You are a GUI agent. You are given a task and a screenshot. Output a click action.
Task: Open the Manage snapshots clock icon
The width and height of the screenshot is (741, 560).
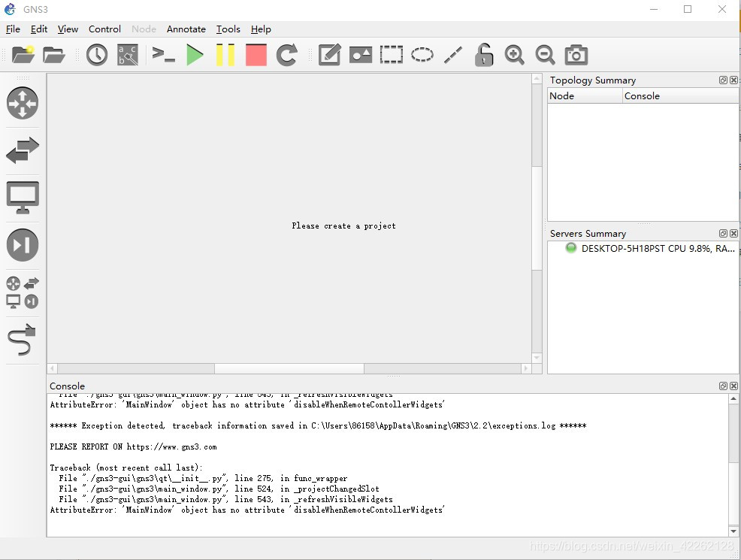tap(97, 55)
